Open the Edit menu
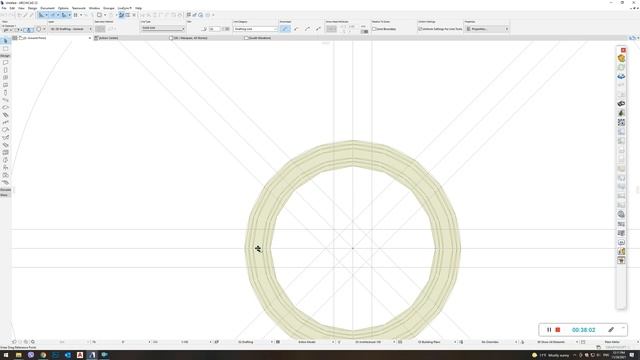The height and width of the screenshot is (360, 640). click(x=12, y=8)
